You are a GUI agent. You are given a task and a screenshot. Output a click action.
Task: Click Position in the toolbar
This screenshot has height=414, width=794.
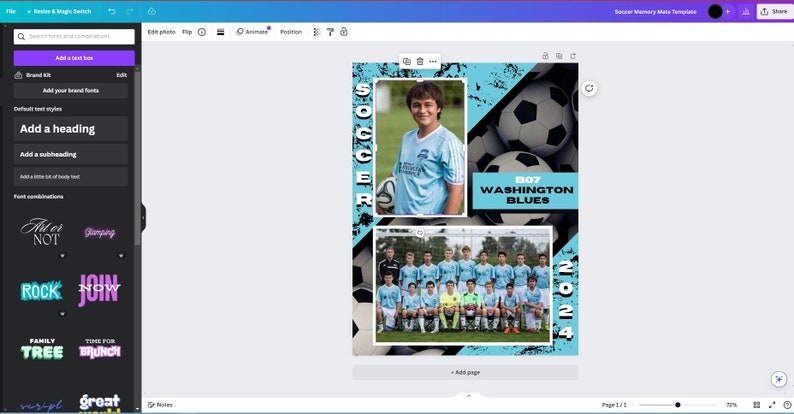tap(291, 32)
